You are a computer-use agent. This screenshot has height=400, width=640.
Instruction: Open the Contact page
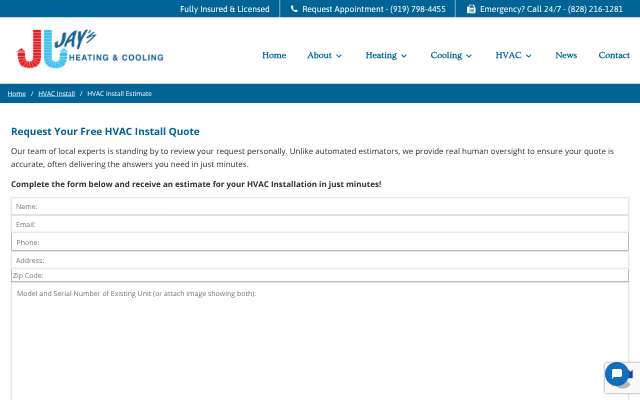(x=614, y=55)
